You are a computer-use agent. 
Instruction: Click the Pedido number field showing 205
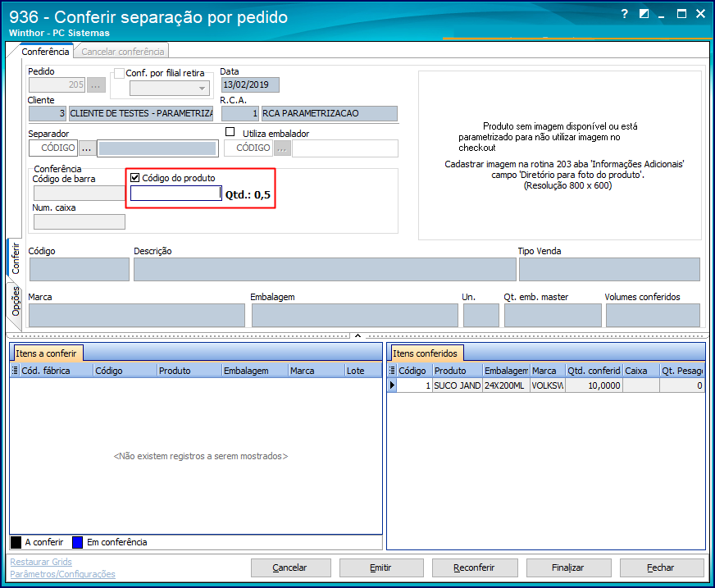click(x=57, y=84)
